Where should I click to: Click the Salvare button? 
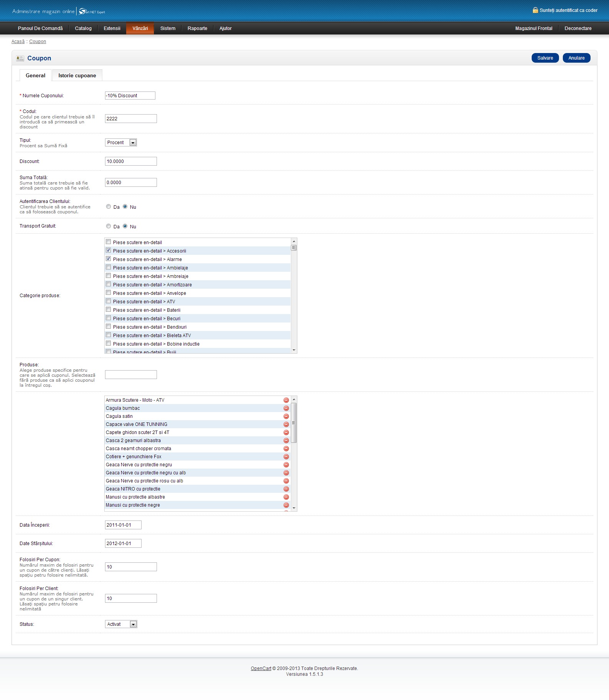pyautogui.click(x=545, y=58)
